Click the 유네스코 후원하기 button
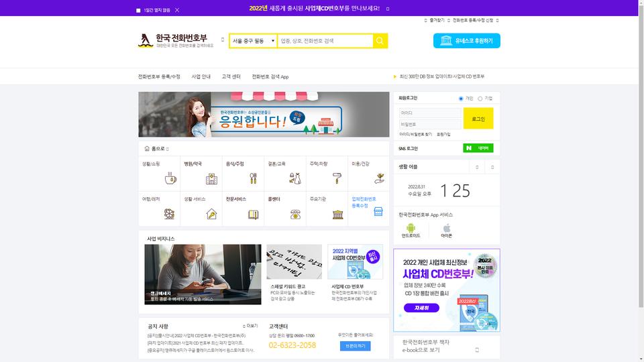 click(x=467, y=41)
